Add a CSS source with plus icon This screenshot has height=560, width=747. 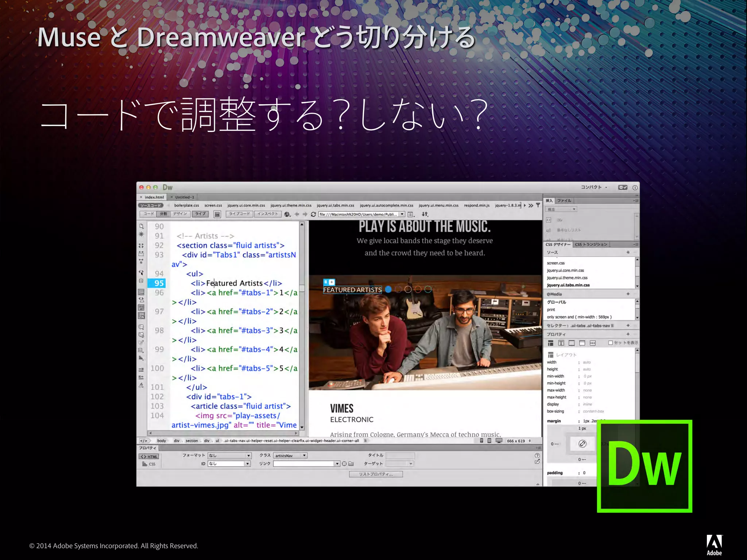click(x=628, y=252)
